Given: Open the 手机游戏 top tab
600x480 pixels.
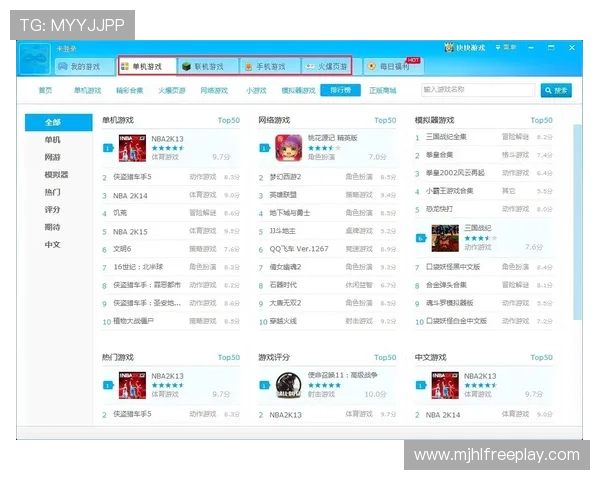Looking at the screenshot, I should (x=270, y=67).
